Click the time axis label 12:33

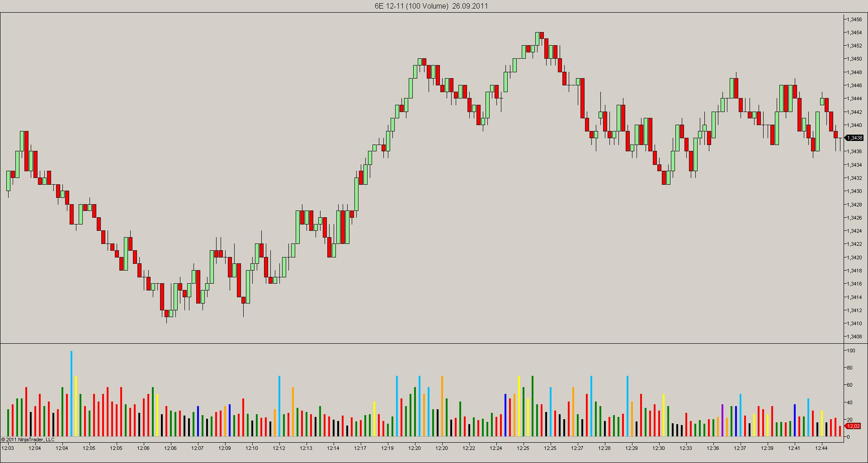[686, 448]
